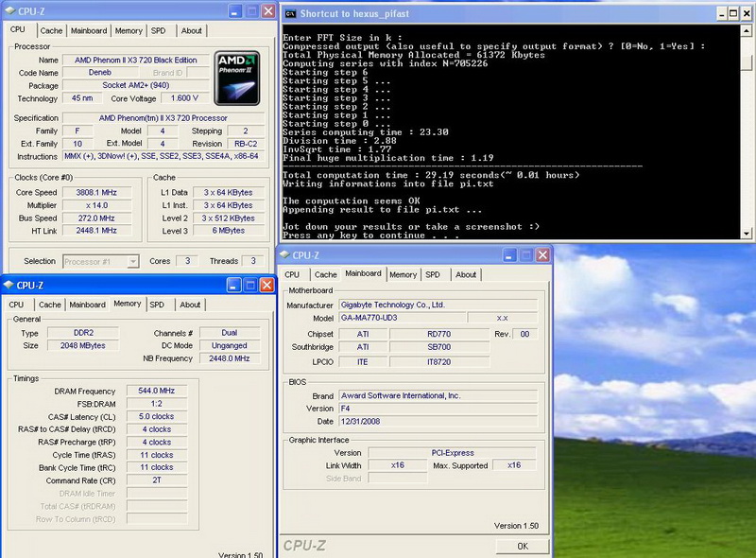756x558 pixels.
Task: Click Package value Socket AM2+ (940)
Action: coord(136,85)
